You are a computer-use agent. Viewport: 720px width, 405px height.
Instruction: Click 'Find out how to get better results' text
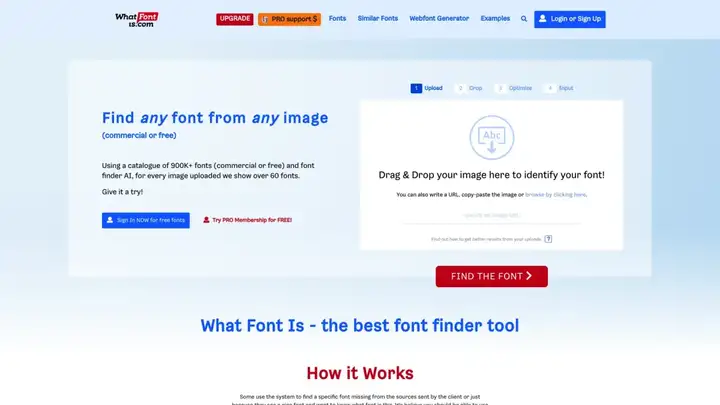pyautogui.click(x=486, y=239)
